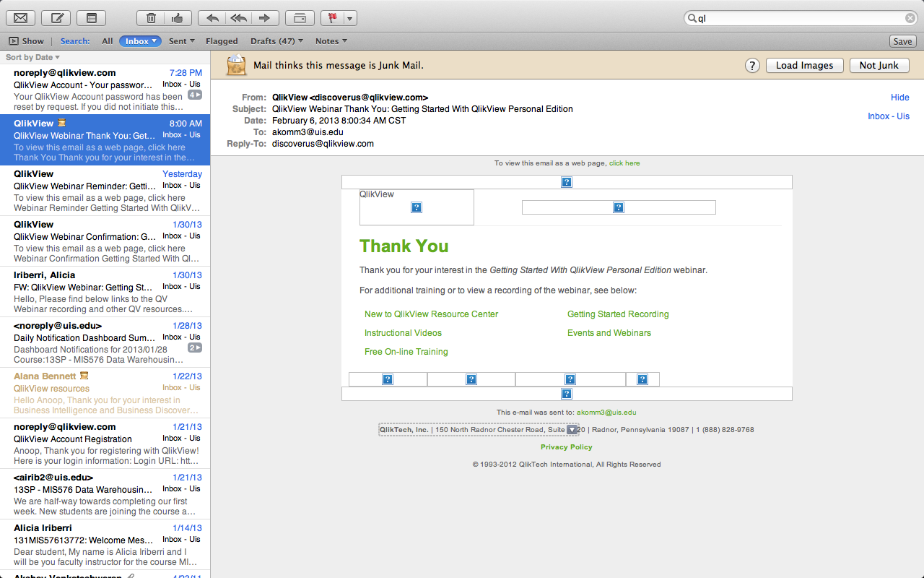The image size is (924, 578).
Task: Open Alicia Iriberri Welcome Message email
Action: (x=105, y=545)
